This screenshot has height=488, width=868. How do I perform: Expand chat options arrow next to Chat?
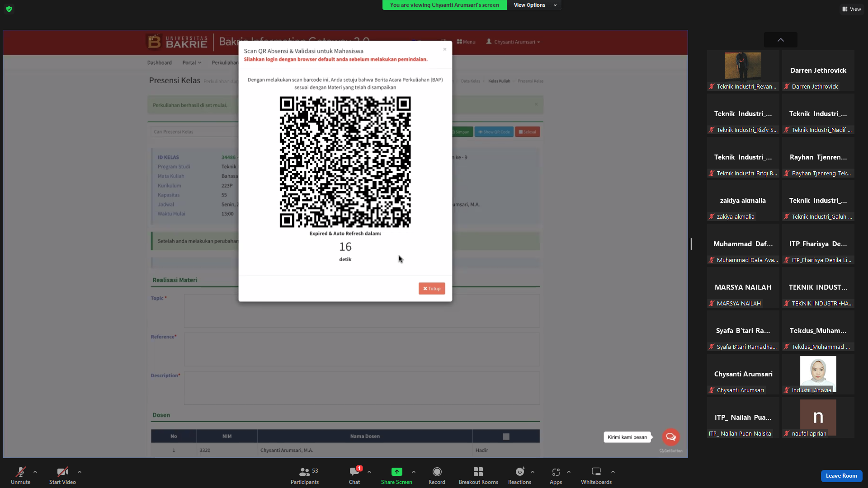(x=369, y=472)
